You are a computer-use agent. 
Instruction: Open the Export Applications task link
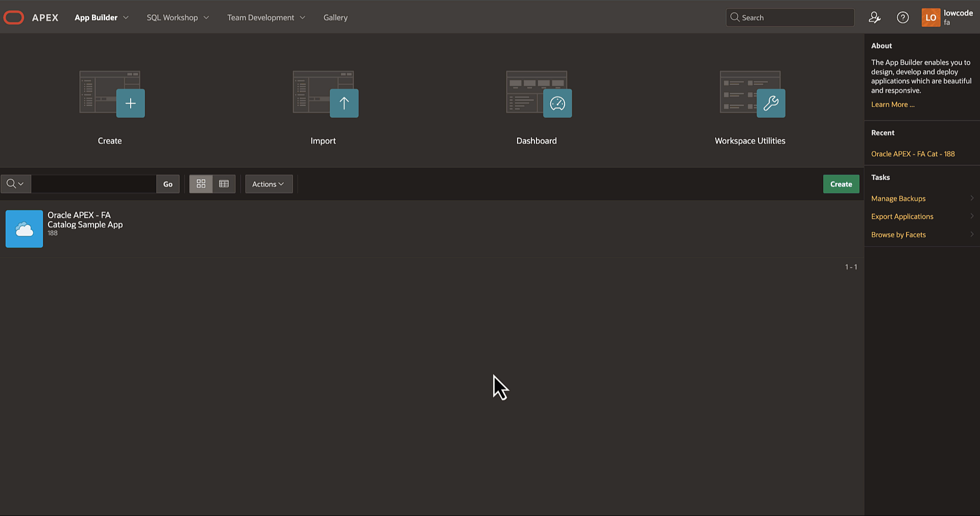coord(902,216)
